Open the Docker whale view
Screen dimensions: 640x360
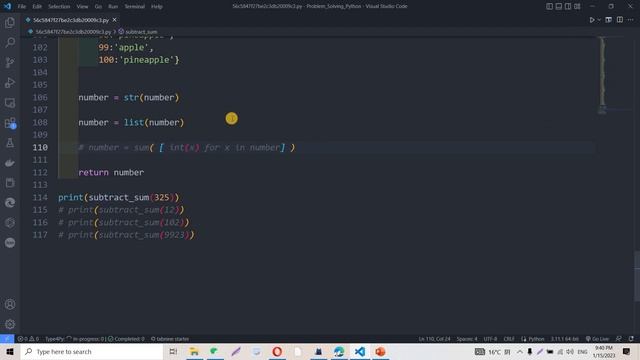pyautogui.click(x=10, y=163)
